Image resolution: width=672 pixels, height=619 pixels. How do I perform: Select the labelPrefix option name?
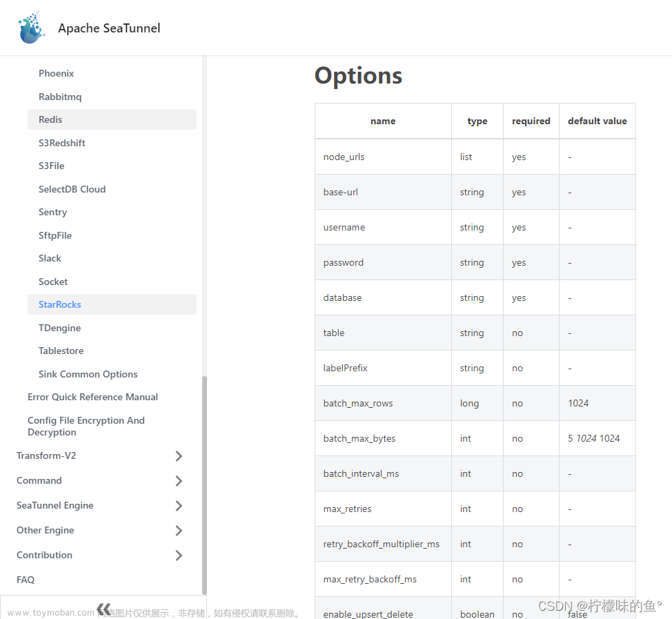pyautogui.click(x=346, y=368)
